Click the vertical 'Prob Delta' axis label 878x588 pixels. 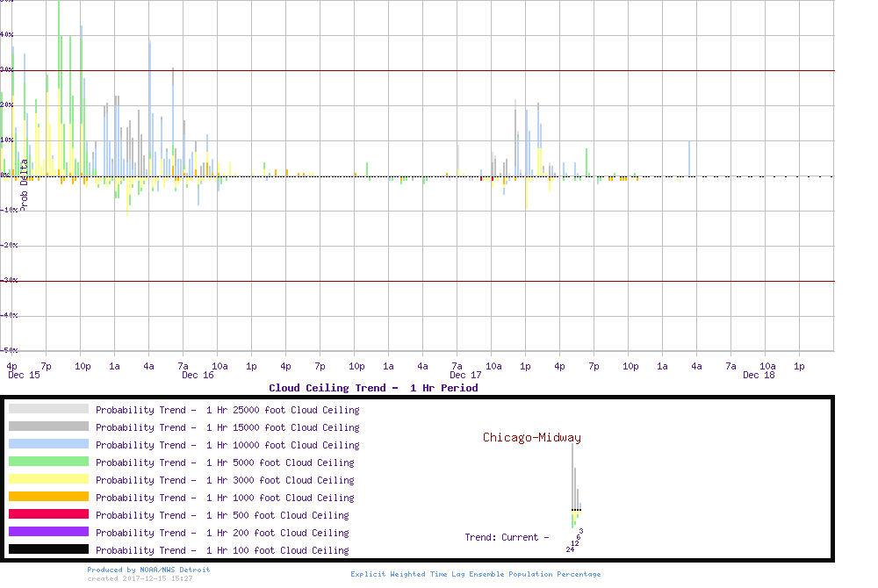point(24,183)
